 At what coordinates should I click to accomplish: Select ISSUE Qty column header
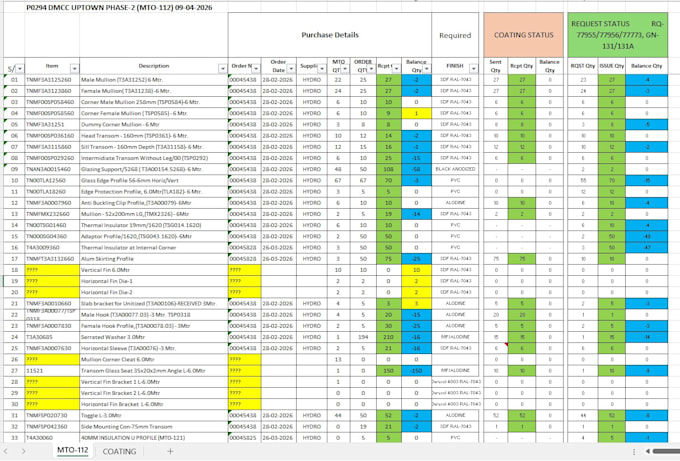coord(611,66)
